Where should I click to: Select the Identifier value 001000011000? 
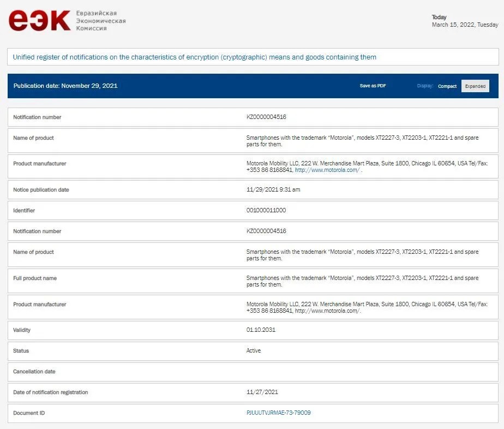click(266, 210)
